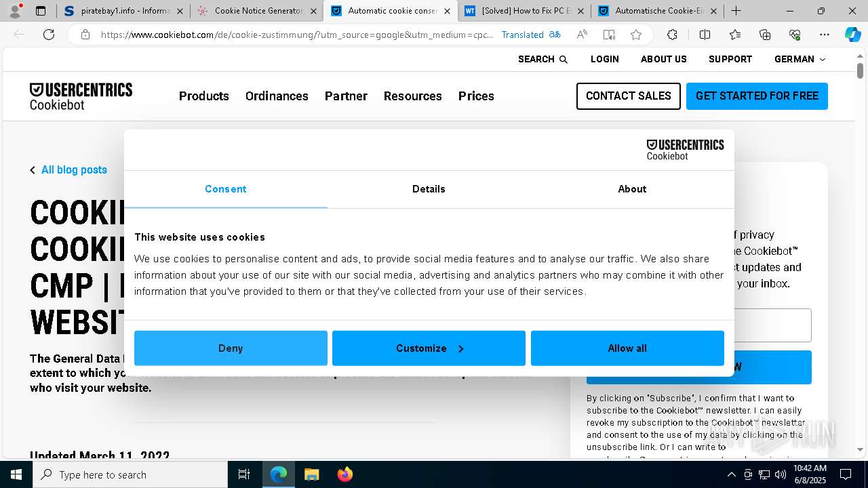The image size is (868, 488).
Task: Click the browser back arrow
Action: pyautogui.click(x=19, y=35)
